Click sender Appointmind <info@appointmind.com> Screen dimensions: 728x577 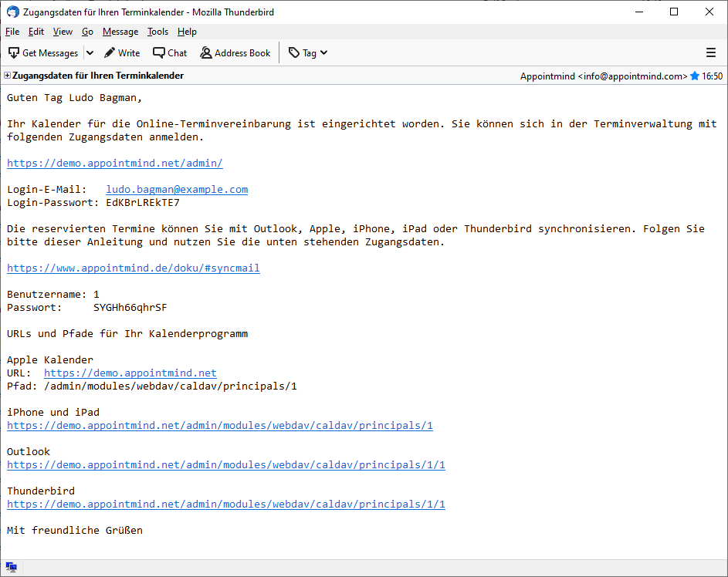604,76
